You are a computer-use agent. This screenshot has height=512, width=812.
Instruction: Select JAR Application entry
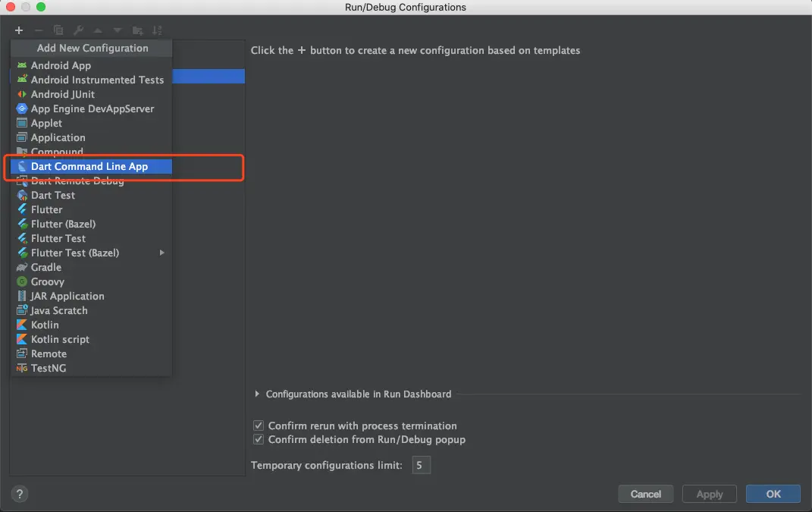91,297
